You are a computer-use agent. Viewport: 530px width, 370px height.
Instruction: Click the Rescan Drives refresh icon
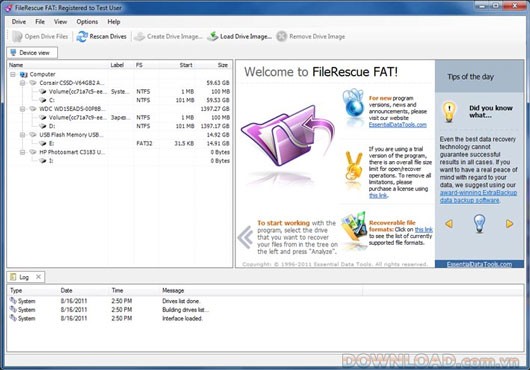(82, 36)
